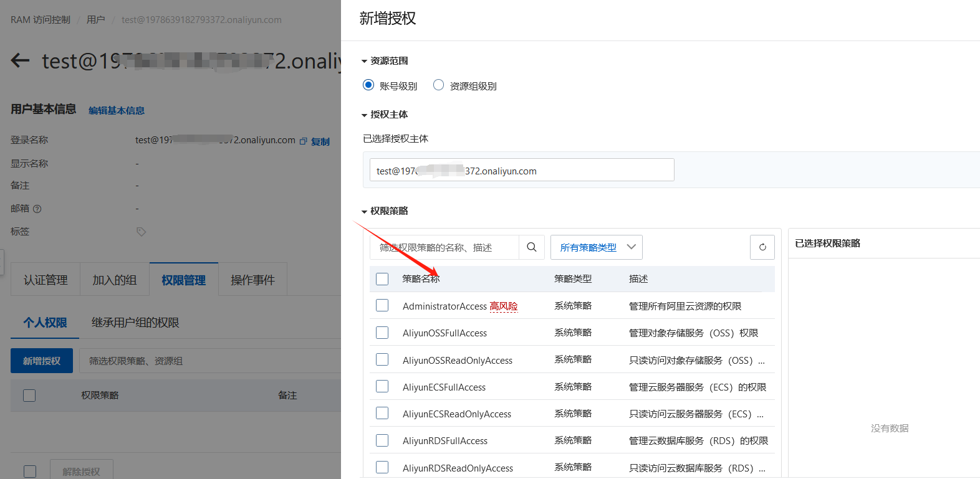Check the AdministratorAccess policy checkbox
Screen dimensions: 980x479
click(382, 305)
